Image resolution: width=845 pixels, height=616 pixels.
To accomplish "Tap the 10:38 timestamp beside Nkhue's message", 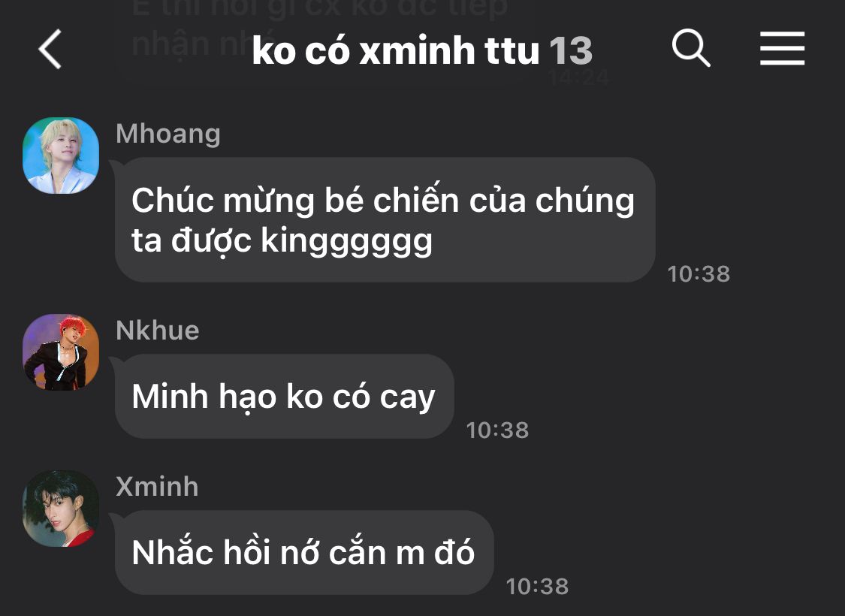I will (497, 430).
